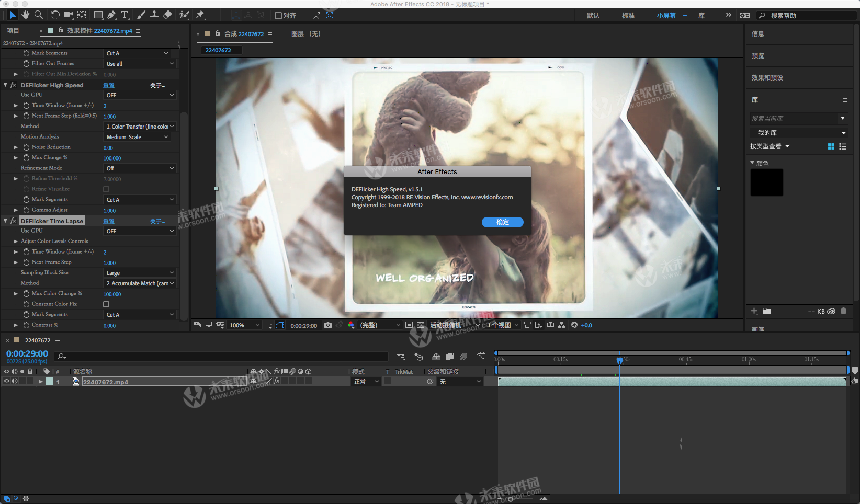Viewport: 860px width, 504px height.
Task: Switch to 默认 workspace
Action: 593,16
